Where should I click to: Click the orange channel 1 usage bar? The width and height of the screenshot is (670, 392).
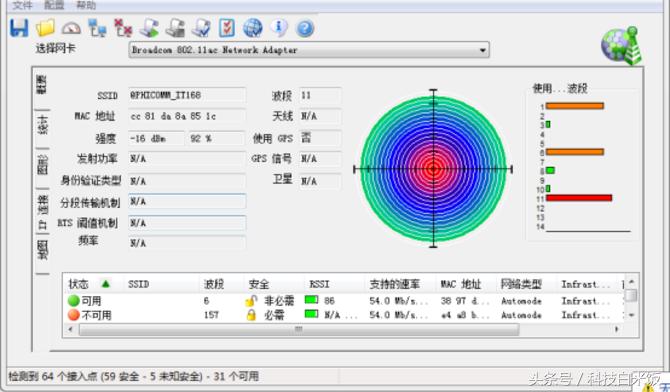[x=575, y=106]
